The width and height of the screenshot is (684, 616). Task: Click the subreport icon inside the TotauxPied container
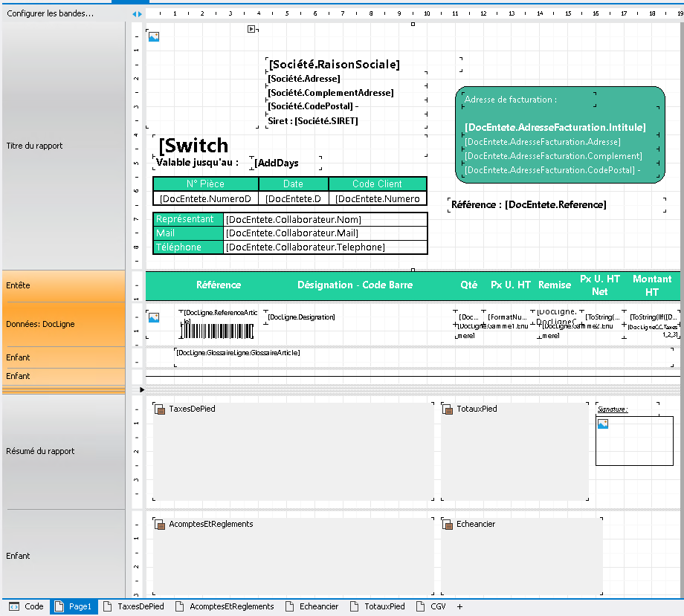point(447,408)
